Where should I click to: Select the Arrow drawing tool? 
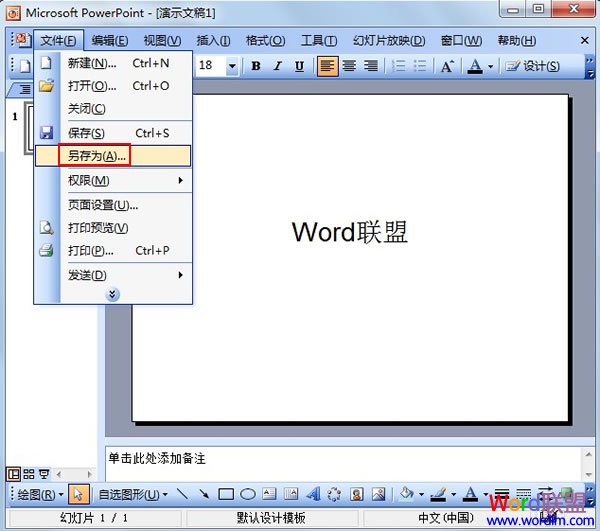pyautogui.click(x=204, y=495)
